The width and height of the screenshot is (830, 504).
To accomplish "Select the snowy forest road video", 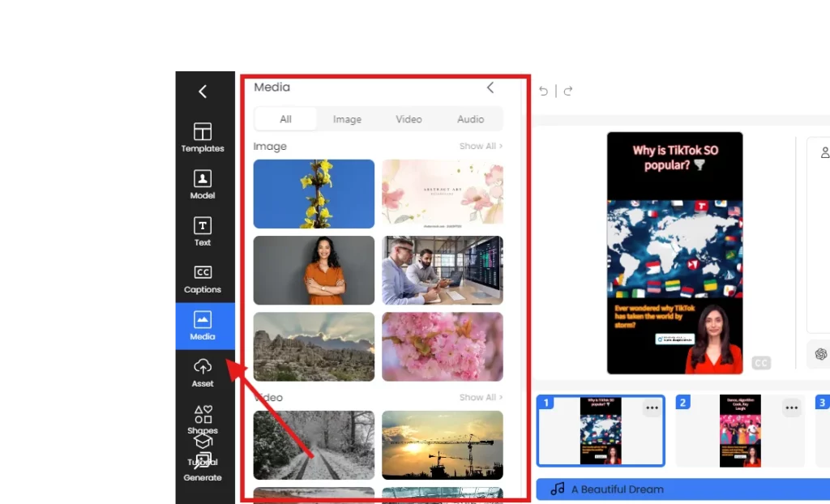I will pyautogui.click(x=314, y=445).
